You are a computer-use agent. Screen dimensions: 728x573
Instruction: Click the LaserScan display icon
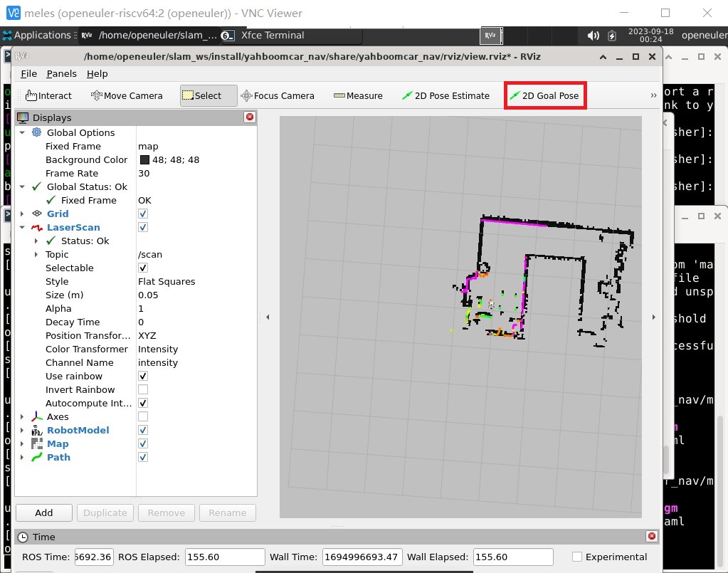[x=37, y=227]
